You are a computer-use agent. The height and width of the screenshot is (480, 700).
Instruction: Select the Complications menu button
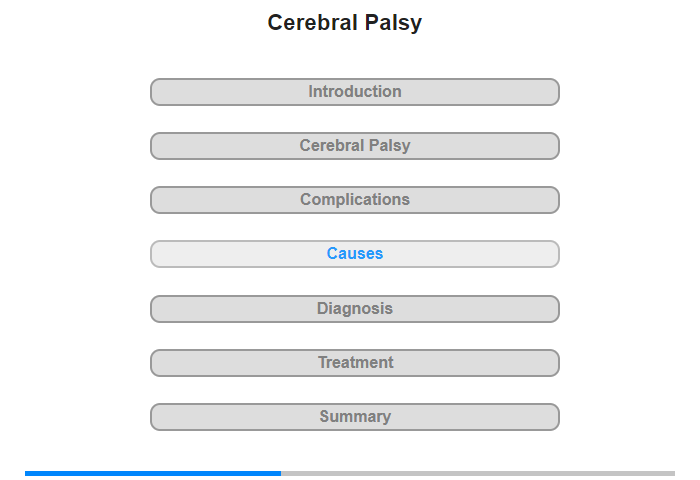click(x=355, y=200)
